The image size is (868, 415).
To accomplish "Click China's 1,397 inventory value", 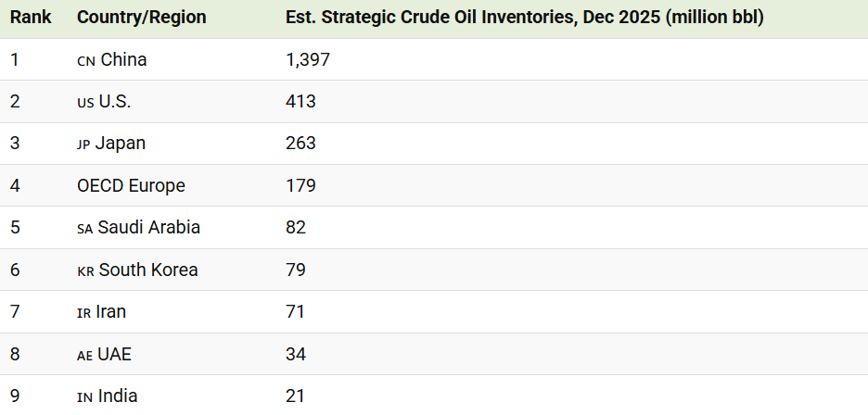I will [x=308, y=60].
